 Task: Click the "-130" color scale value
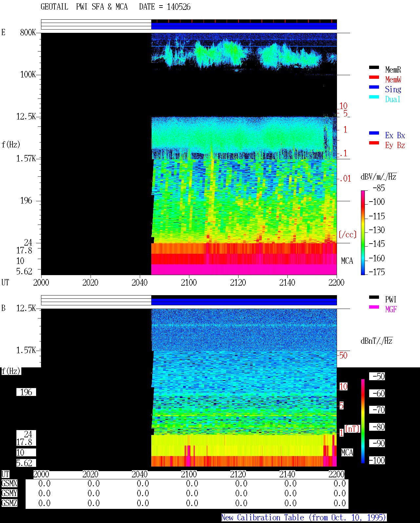click(x=377, y=230)
